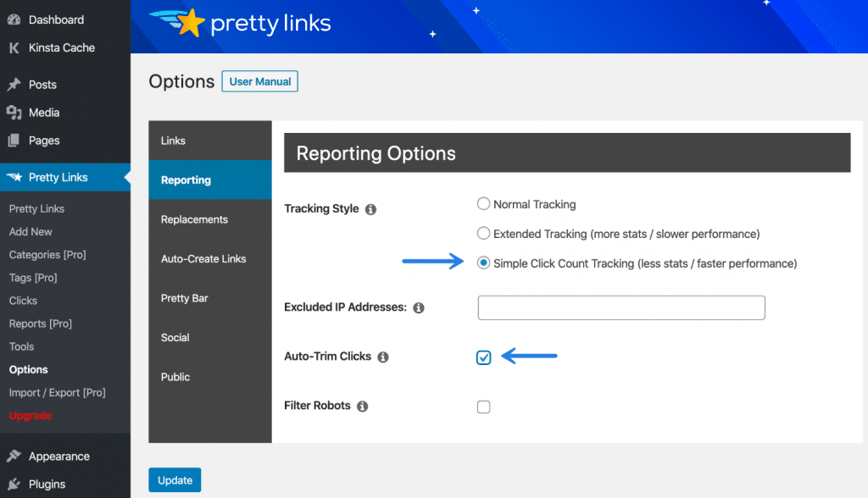This screenshot has width=868, height=498.
Task: Select Simple Click Count Tracking radio
Action: point(483,263)
